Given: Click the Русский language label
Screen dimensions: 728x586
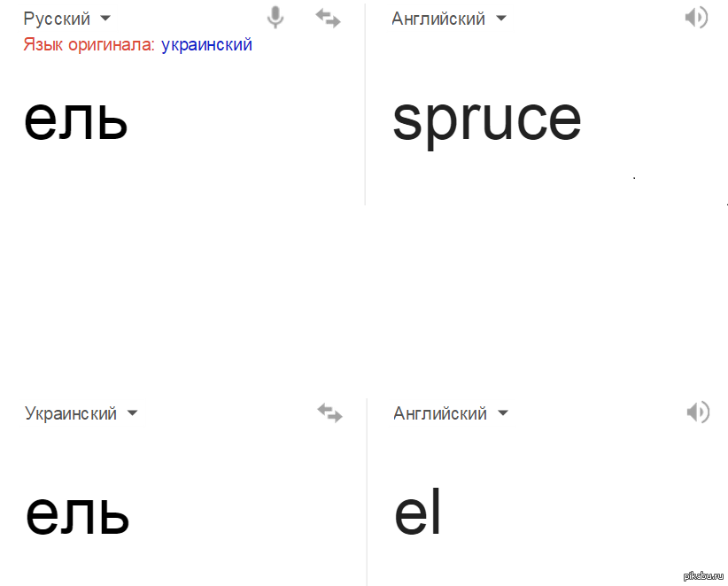Looking at the screenshot, I should point(57,19).
